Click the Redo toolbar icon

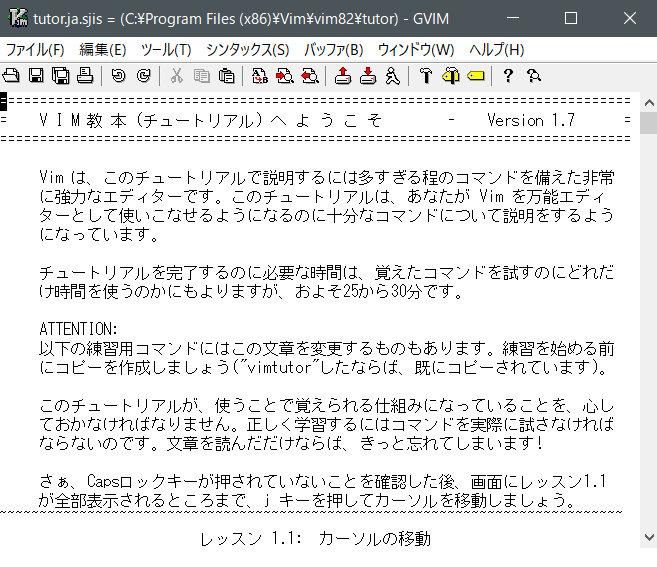[x=144, y=76]
